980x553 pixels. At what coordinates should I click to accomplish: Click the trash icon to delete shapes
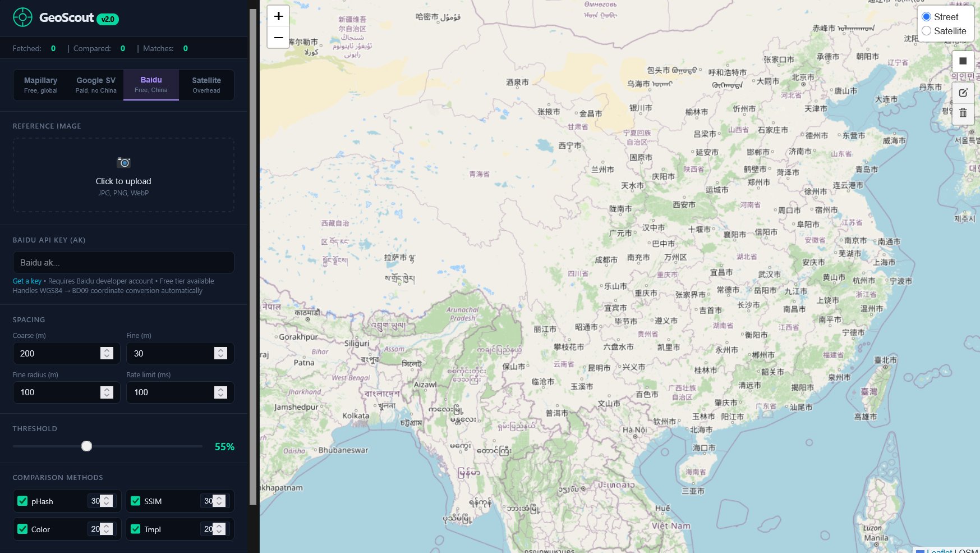pos(963,113)
